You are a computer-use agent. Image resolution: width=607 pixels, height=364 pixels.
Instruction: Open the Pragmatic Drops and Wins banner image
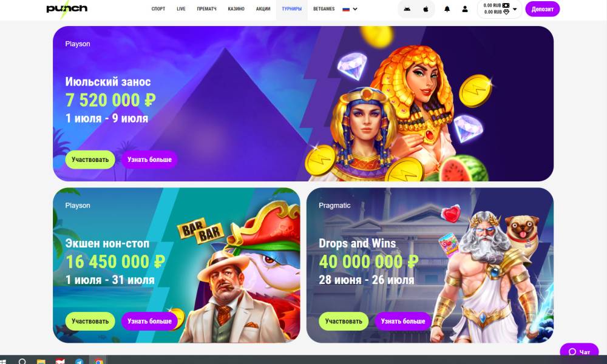coord(430,265)
